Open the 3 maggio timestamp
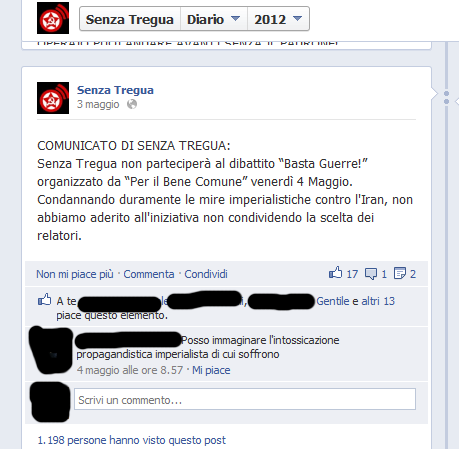The height and width of the screenshot is (449, 459). (98, 104)
